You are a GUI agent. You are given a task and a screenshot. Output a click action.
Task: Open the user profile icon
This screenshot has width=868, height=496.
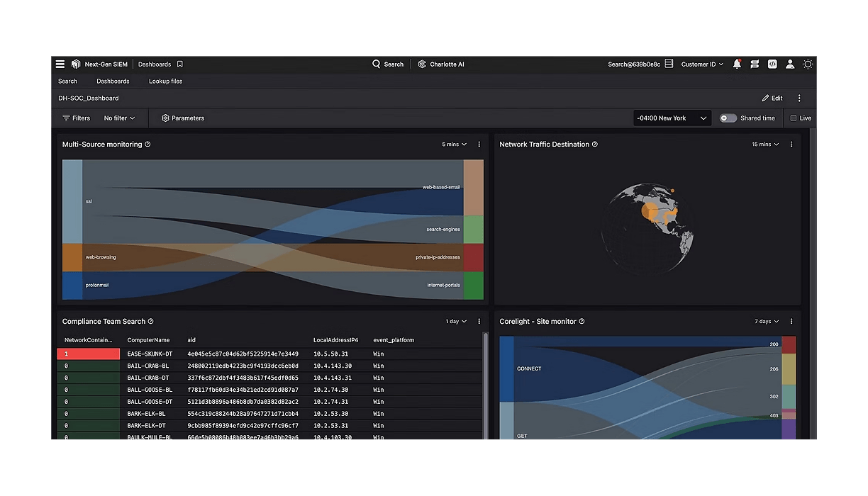(790, 64)
